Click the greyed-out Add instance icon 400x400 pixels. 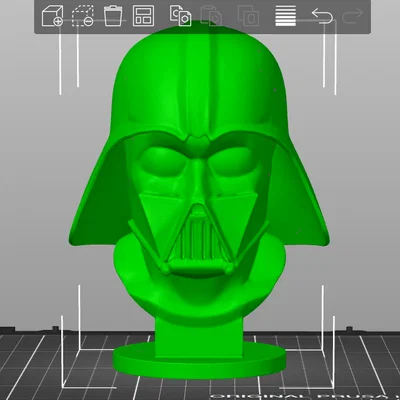(249, 16)
